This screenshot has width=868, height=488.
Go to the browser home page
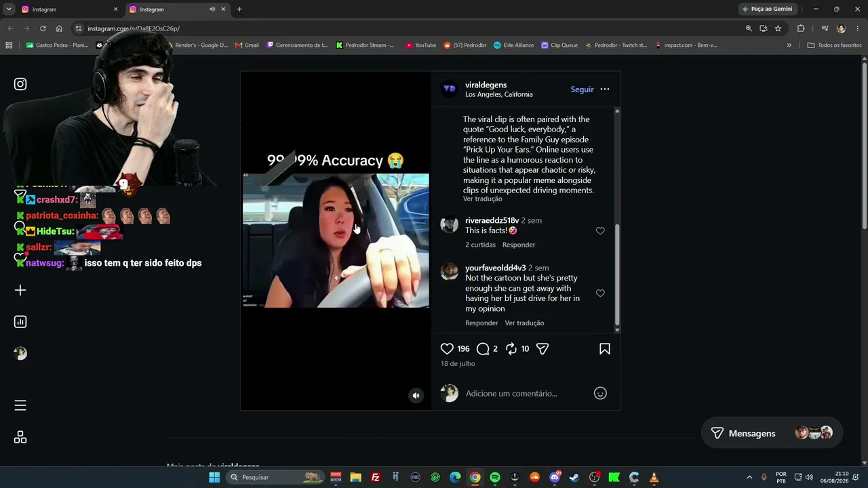point(59,28)
